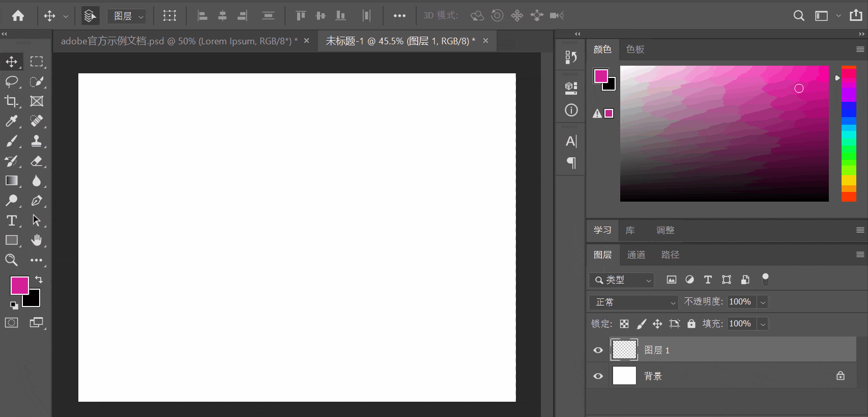Open workspace switcher dropdown arrow
Image resolution: width=868 pixels, height=417 pixels.
click(x=838, y=16)
